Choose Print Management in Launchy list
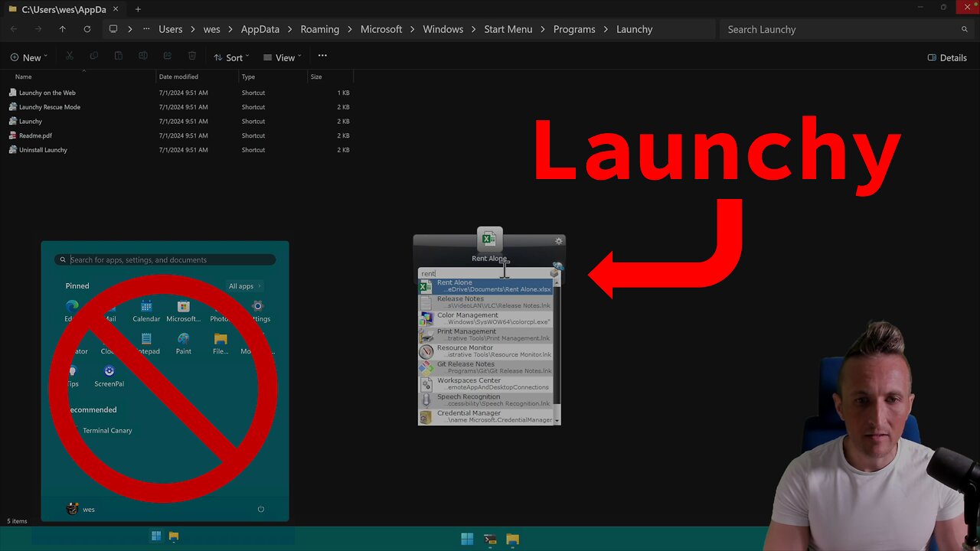Viewport: 980px width, 551px height. point(486,335)
